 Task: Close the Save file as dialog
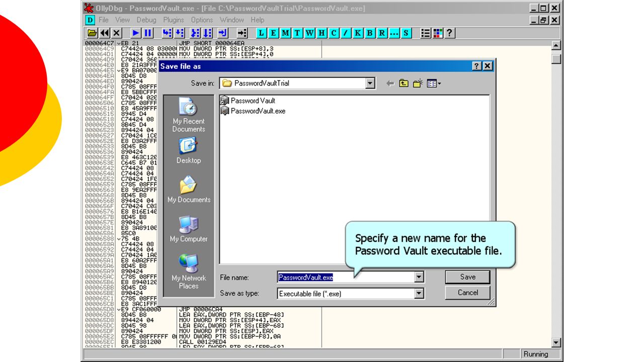(488, 66)
